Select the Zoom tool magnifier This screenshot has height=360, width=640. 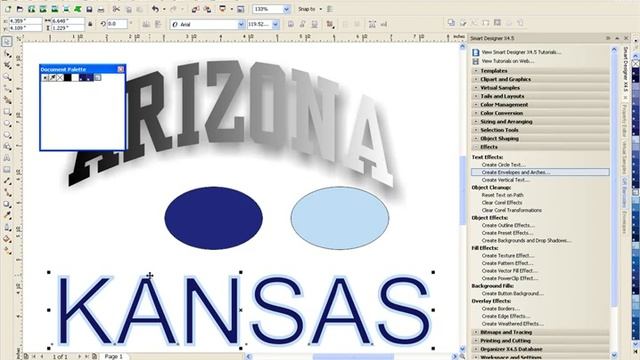[x=7, y=76]
